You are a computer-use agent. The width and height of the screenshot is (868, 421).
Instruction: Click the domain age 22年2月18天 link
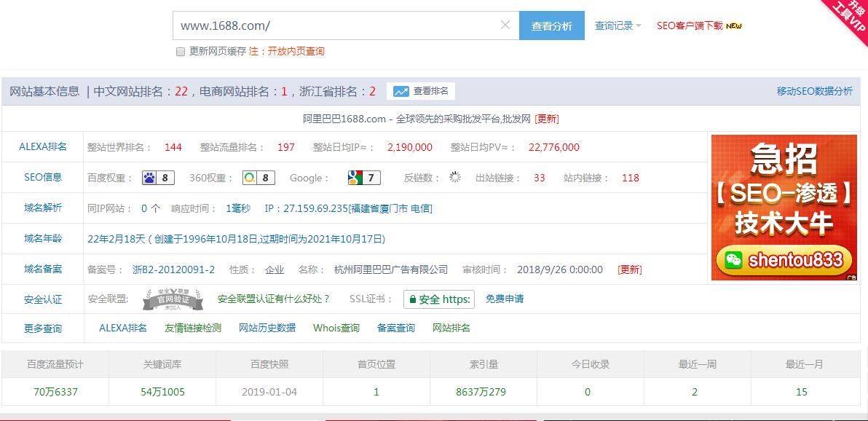237,240
